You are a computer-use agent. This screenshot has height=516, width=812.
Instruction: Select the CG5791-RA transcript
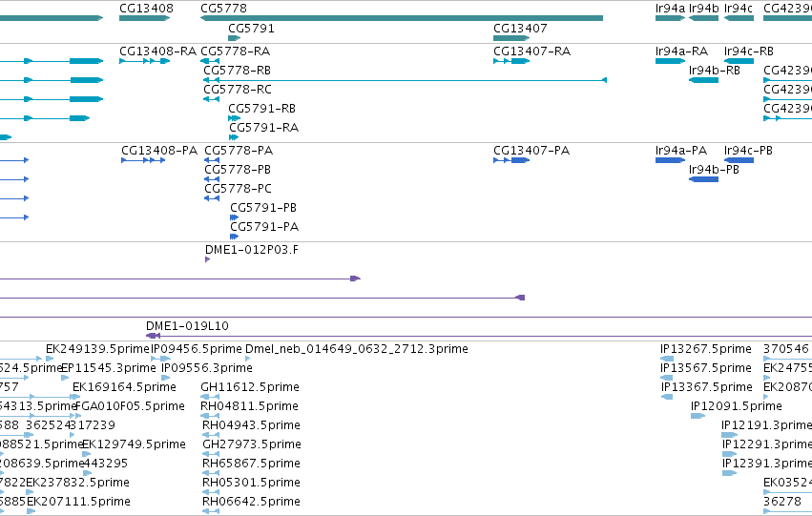pyautogui.click(x=234, y=137)
